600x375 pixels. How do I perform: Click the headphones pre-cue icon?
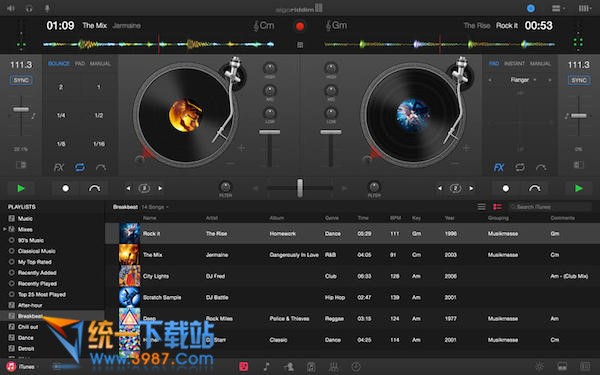[x=29, y=8]
